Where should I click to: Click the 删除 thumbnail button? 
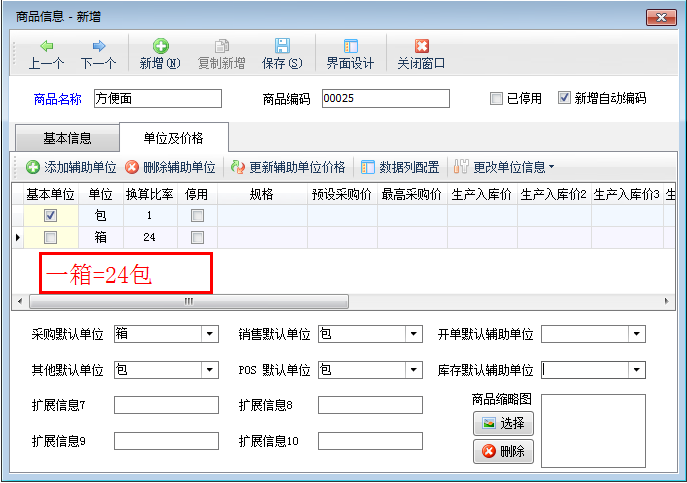coord(503,451)
